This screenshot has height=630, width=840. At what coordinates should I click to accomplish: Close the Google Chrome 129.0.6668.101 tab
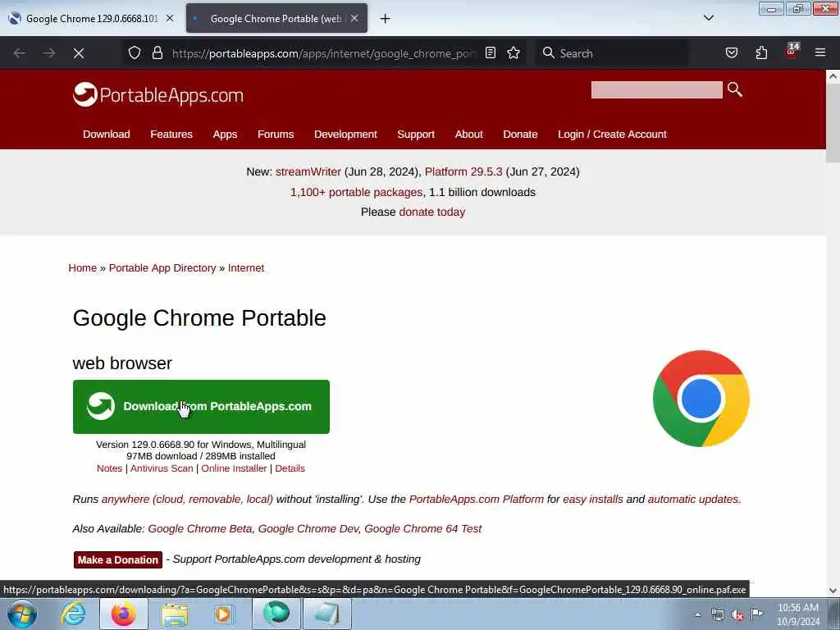(x=170, y=18)
